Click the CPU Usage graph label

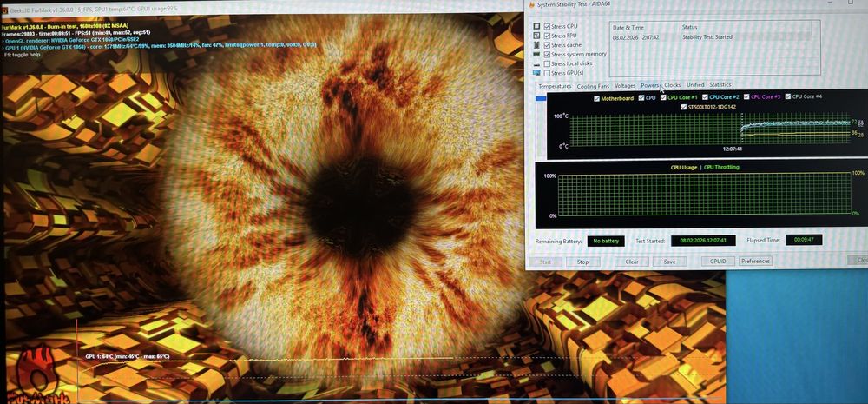tap(684, 167)
